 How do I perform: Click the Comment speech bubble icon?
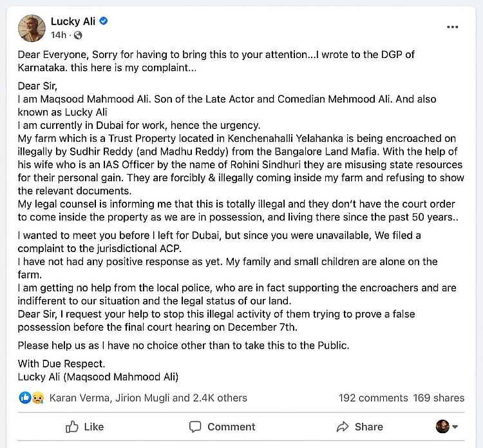(x=195, y=427)
